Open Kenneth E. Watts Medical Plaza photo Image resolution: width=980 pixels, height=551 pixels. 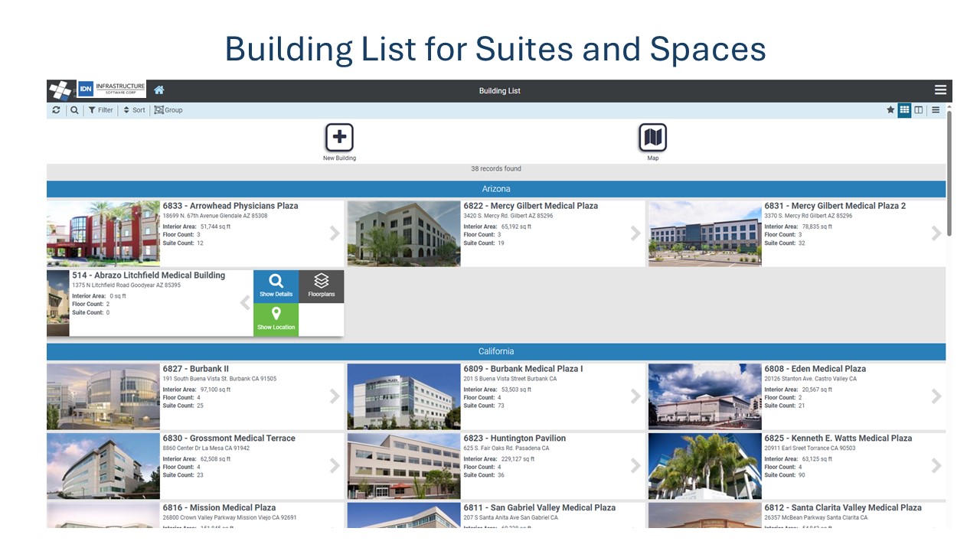(x=705, y=466)
